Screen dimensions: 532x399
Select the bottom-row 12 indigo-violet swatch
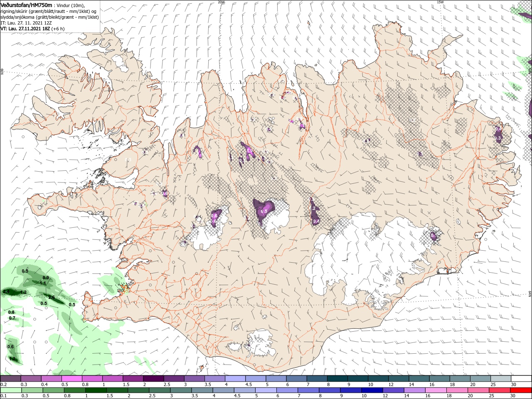[393, 390]
